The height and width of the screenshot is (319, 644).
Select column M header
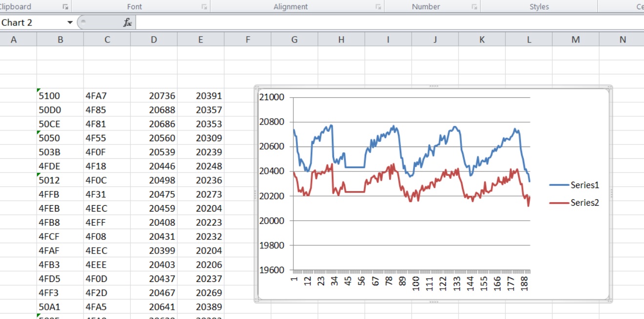tap(576, 40)
